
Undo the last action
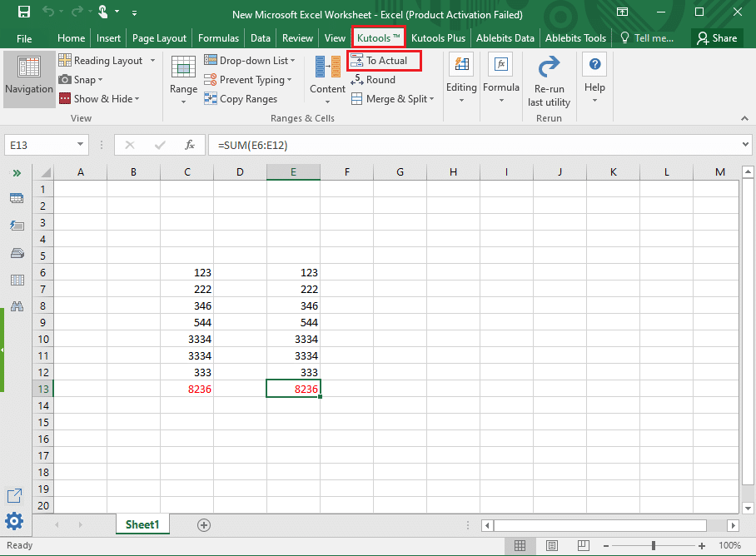click(47, 12)
